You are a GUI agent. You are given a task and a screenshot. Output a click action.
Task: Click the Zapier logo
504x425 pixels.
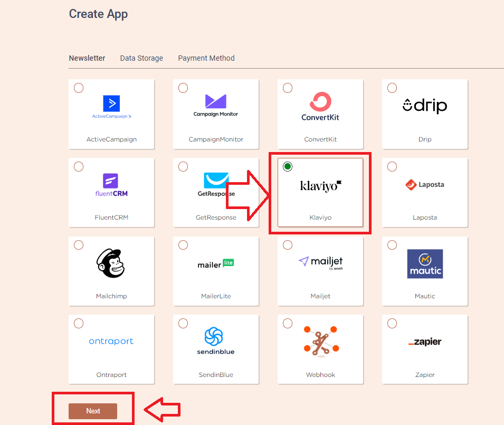click(425, 342)
